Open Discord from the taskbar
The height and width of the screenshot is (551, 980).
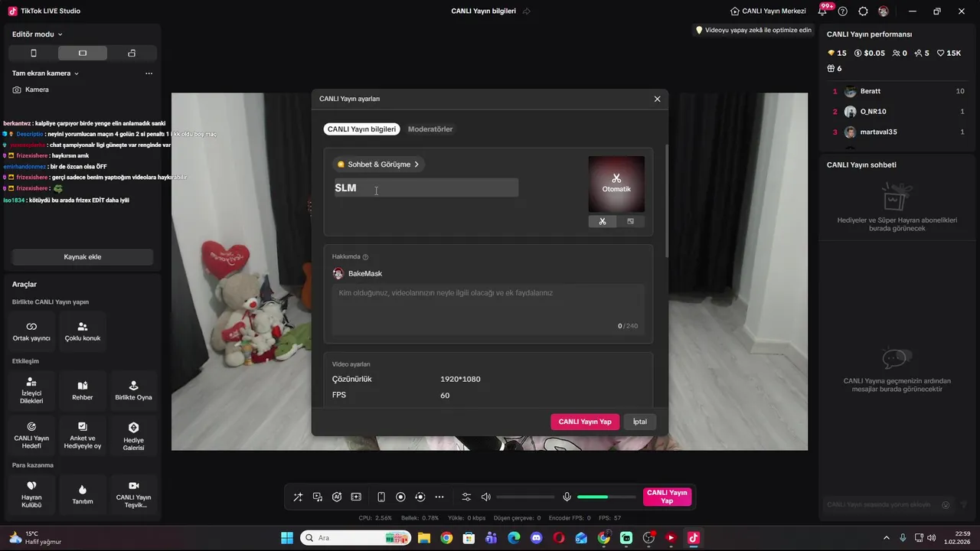pos(536,538)
